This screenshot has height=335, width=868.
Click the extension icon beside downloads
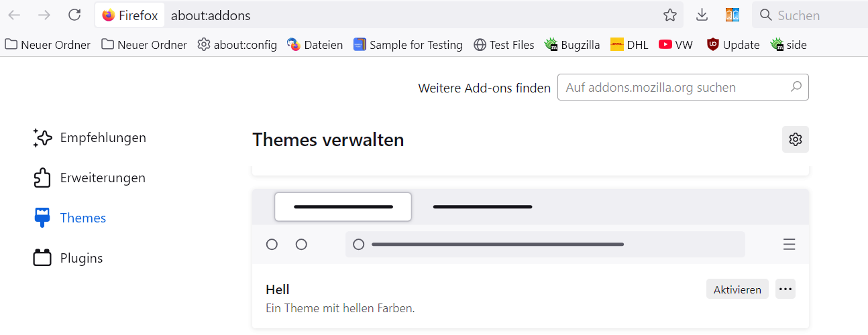point(732,15)
